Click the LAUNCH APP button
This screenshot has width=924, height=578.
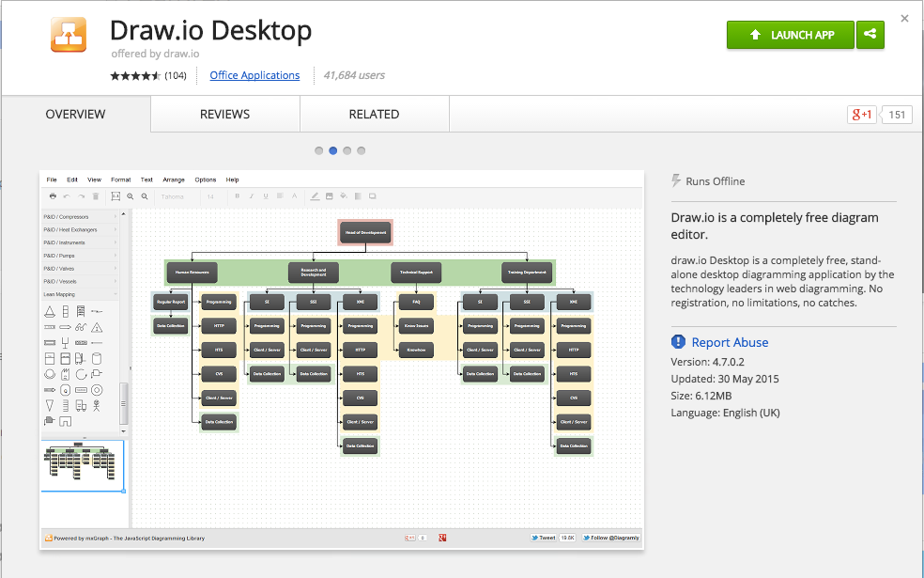(x=790, y=34)
